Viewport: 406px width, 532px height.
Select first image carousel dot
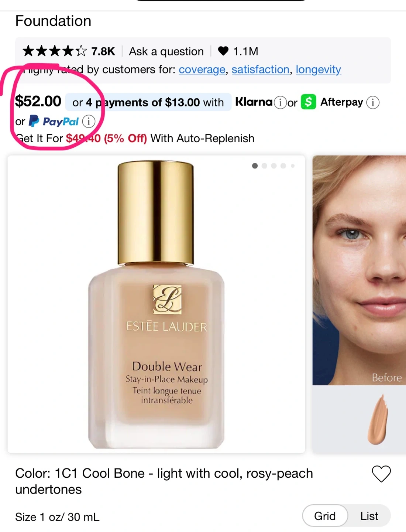(255, 166)
